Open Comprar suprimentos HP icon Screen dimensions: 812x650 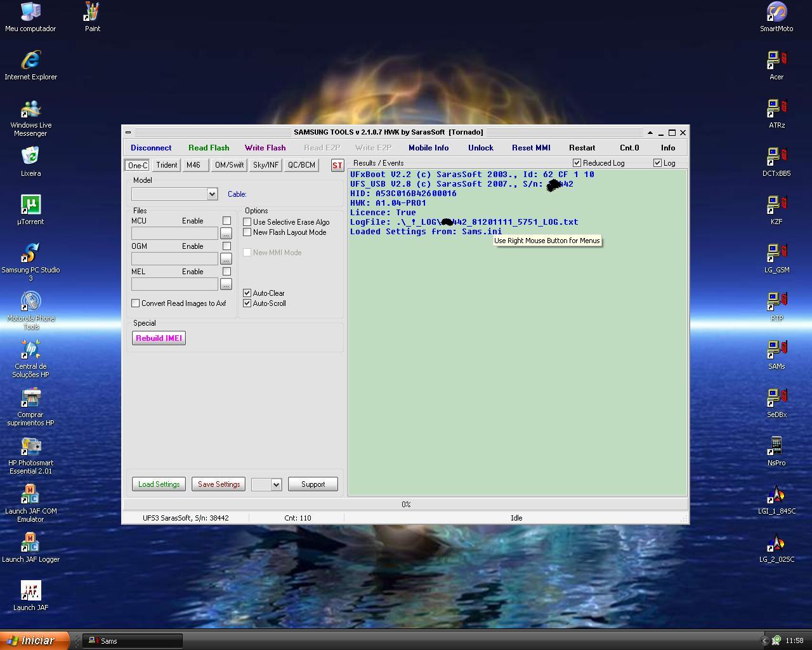click(x=30, y=408)
